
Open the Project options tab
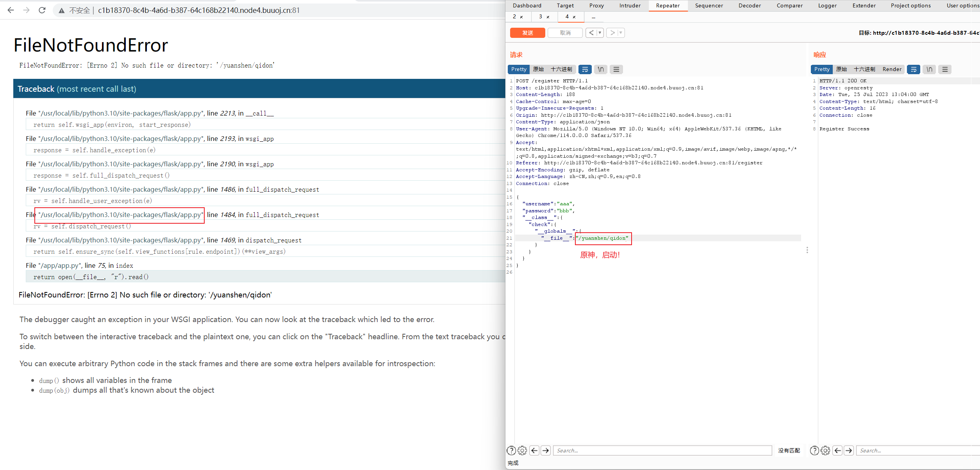(910, 5)
